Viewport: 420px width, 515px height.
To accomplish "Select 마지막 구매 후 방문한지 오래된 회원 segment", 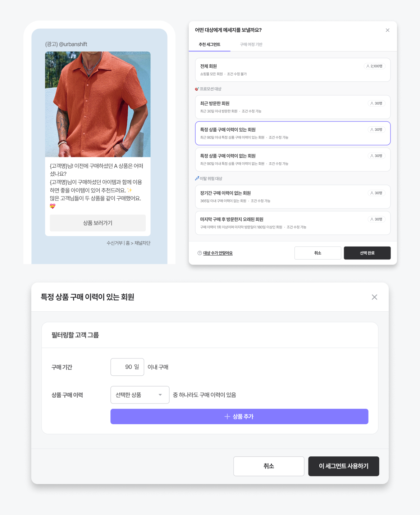I will (x=280, y=223).
